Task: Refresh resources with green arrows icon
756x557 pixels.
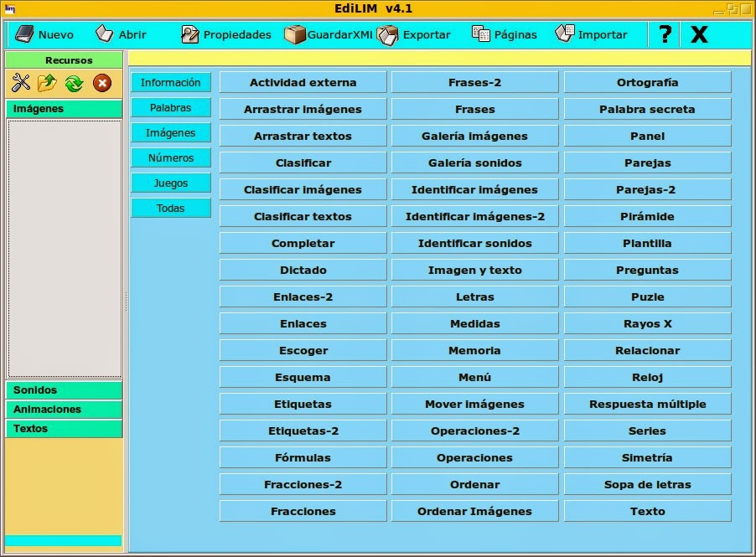Action: tap(75, 83)
